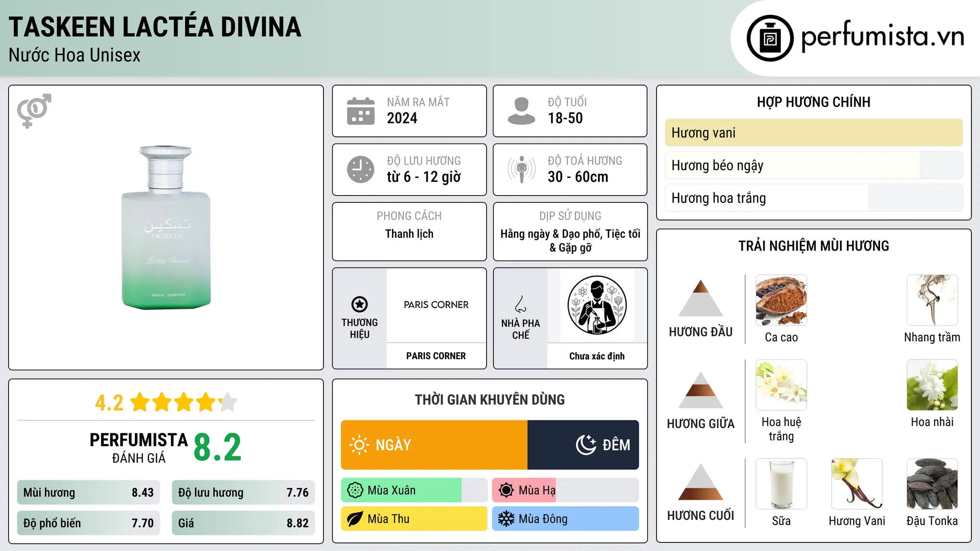Click the nose icon above Nhà pha chế
The image size is (980, 551).
pyautogui.click(x=521, y=304)
